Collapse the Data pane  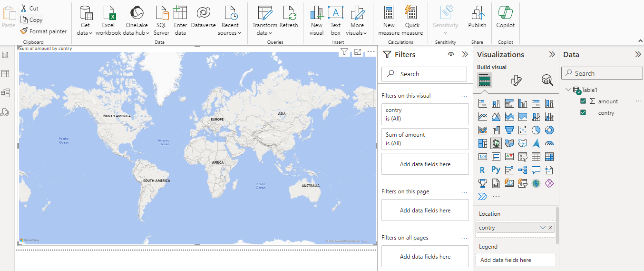pos(638,54)
